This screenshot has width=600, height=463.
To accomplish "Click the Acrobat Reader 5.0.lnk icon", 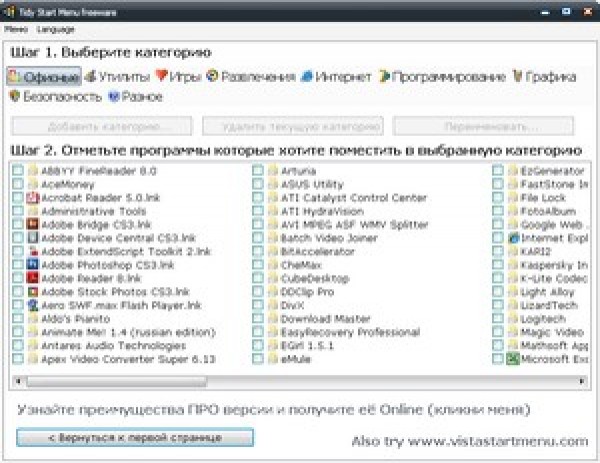I will 33,198.
